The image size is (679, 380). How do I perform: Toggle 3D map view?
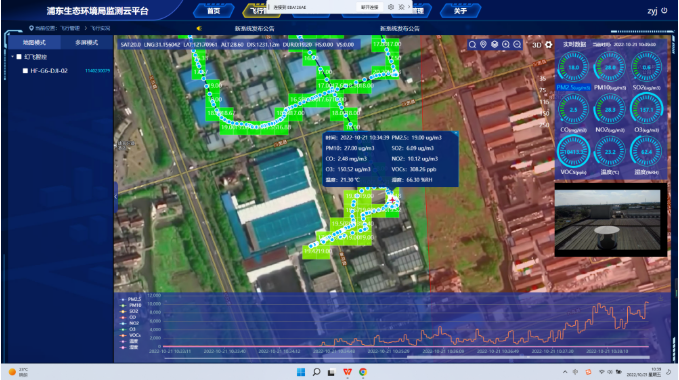[x=537, y=45]
